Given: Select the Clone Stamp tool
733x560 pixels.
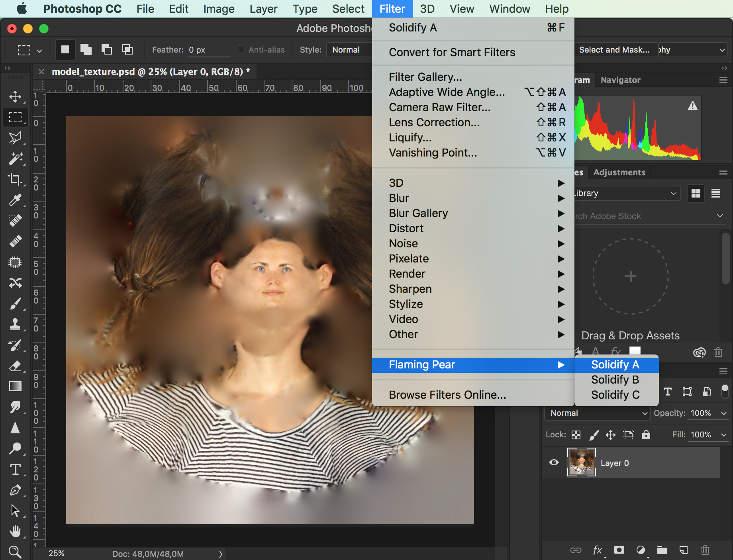Looking at the screenshot, I should [x=15, y=324].
